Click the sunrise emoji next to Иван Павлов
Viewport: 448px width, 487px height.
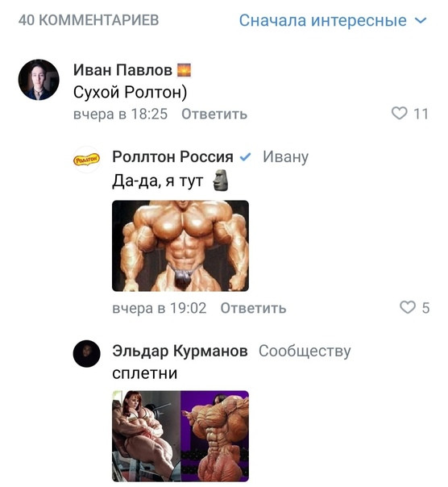pos(184,70)
